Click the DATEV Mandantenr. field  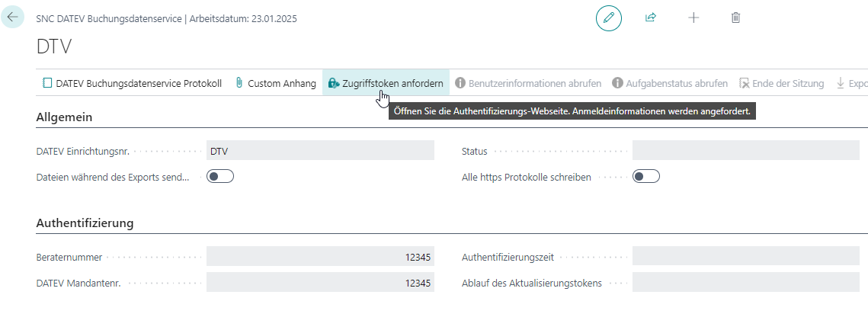click(320, 283)
